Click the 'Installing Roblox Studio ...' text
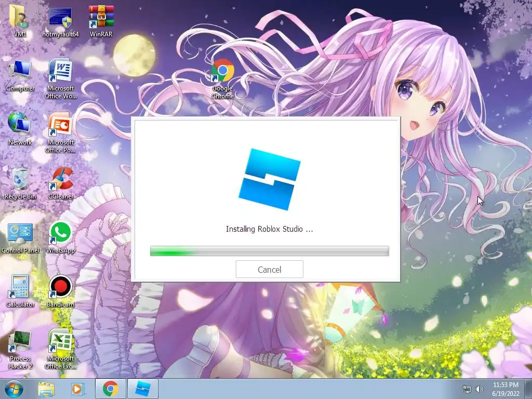The width and height of the screenshot is (532, 399). (270, 229)
